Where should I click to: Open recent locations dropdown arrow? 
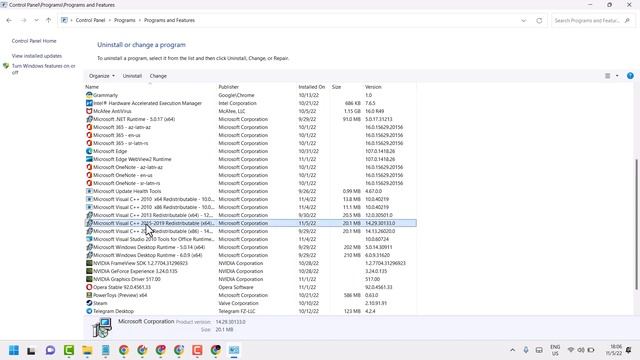(x=36, y=20)
